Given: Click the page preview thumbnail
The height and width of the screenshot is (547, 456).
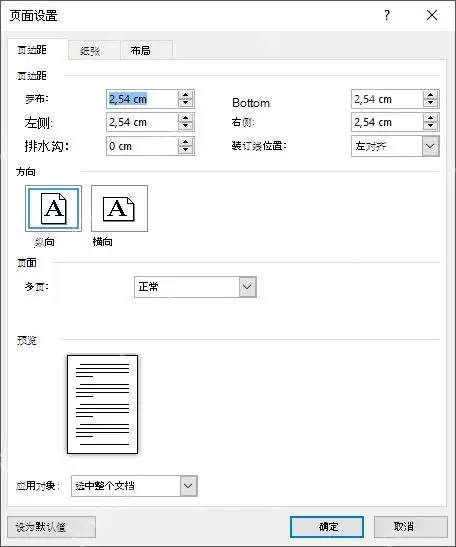Looking at the screenshot, I should (103, 404).
